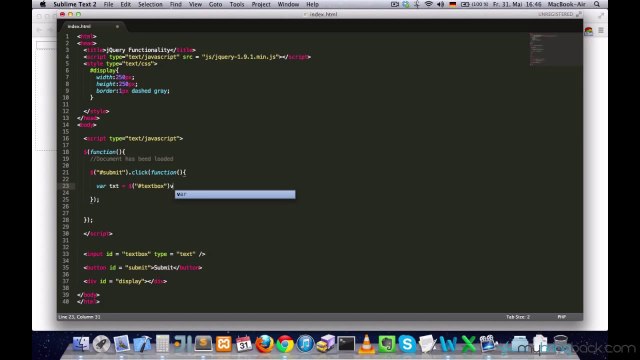Click 'Line 23, Column 31' status text
Image resolution: width=640 pixels, height=360 pixels.
coord(79,317)
